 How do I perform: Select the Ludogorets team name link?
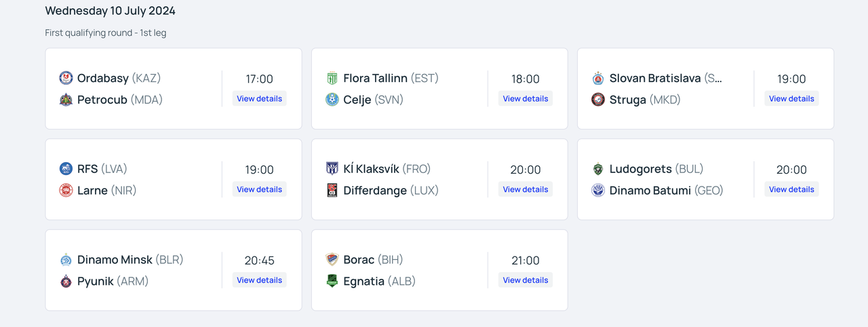click(x=640, y=168)
